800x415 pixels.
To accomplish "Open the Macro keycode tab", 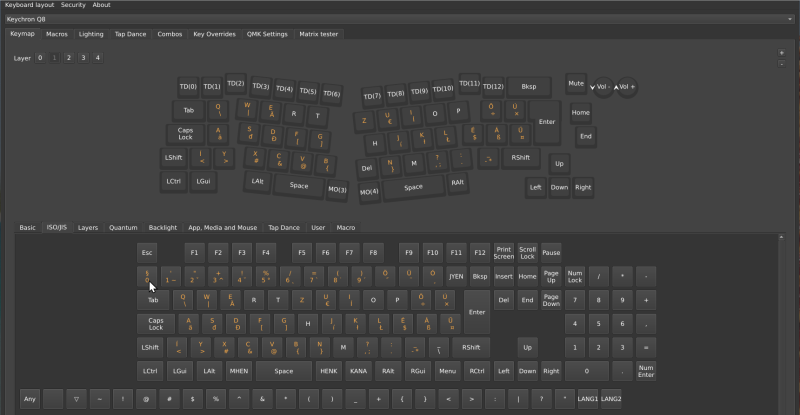I will tap(345, 228).
